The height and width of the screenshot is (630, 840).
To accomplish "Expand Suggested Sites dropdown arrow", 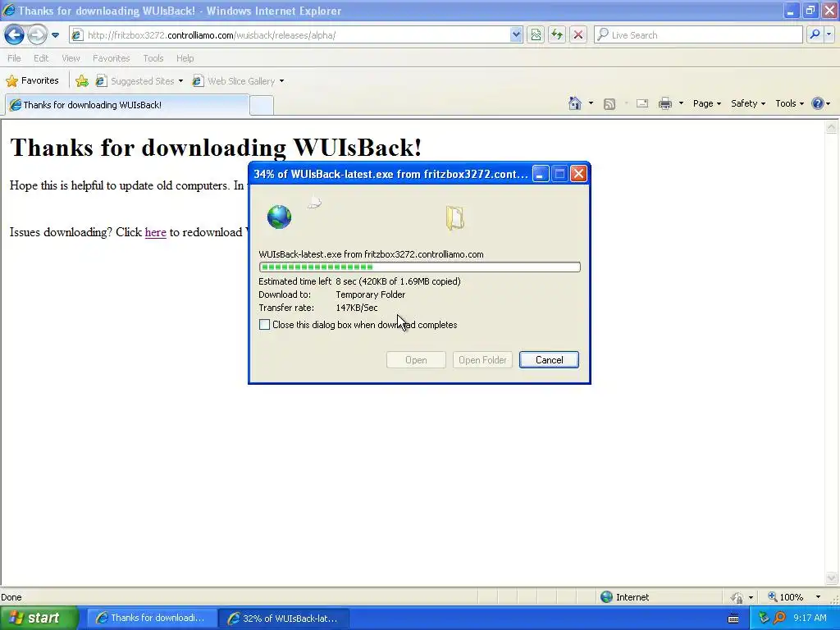I will click(180, 81).
